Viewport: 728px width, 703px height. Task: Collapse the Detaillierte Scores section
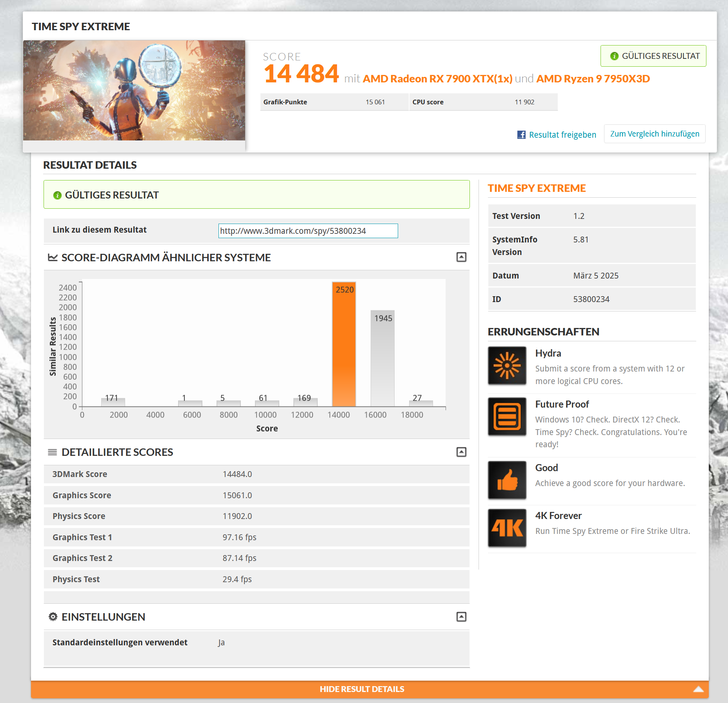click(461, 452)
